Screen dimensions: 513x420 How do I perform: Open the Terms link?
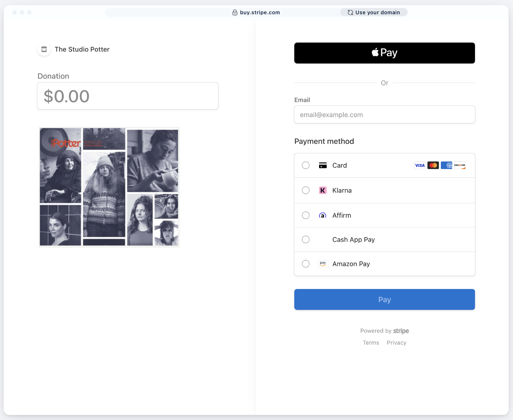[x=371, y=343]
